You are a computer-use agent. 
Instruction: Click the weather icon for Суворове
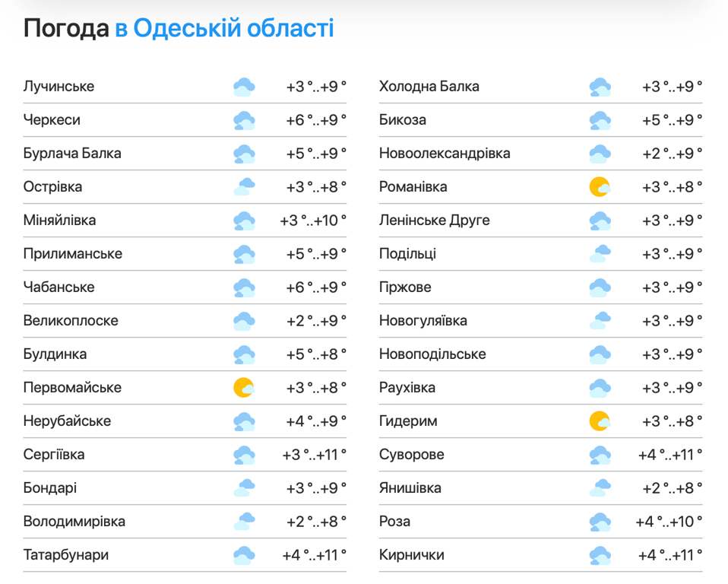pyautogui.click(x=600, y=454)
